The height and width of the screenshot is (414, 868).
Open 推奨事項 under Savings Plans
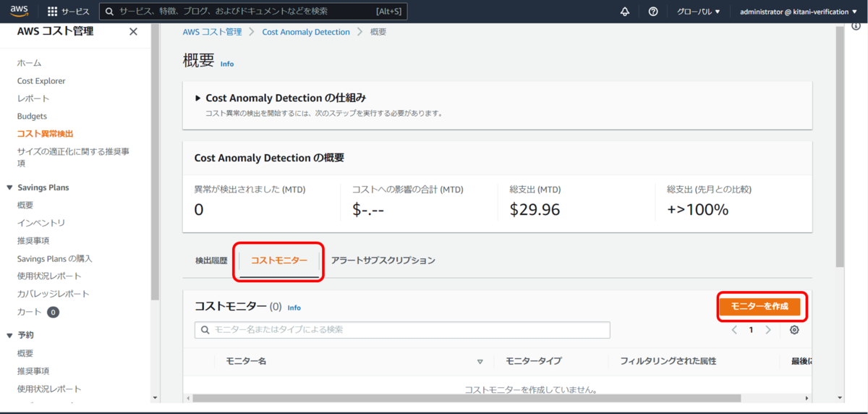tap(33, 240)
